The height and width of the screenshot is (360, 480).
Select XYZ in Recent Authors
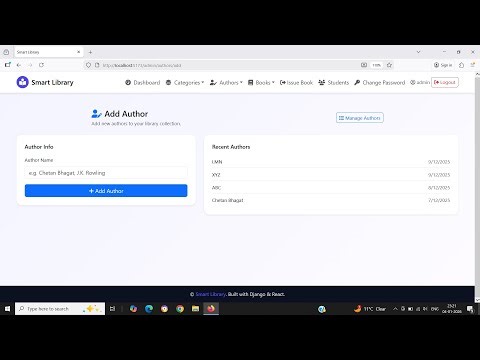point(216,175)
